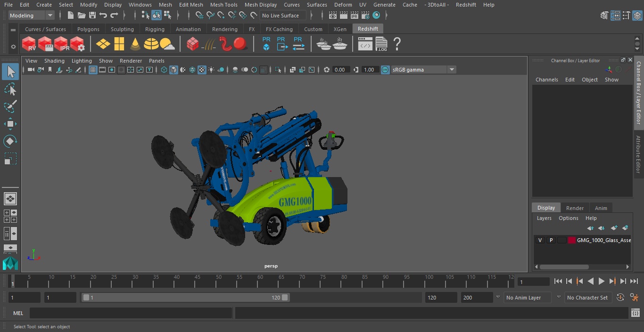Open Redshift script code icon

point(365,44)
